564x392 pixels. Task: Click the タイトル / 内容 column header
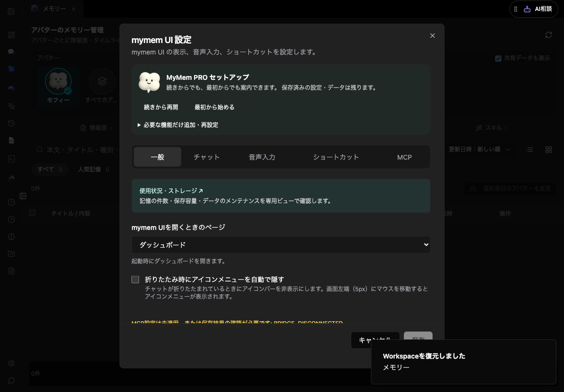tap(71, 214)
